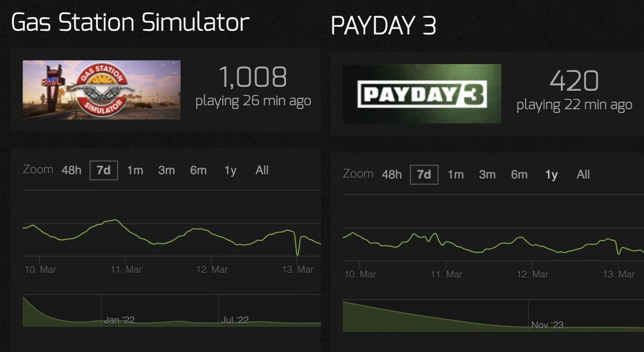Select 1m zoom on PAYDAY 3 chart
644x352 pixels.
(455, 174)
